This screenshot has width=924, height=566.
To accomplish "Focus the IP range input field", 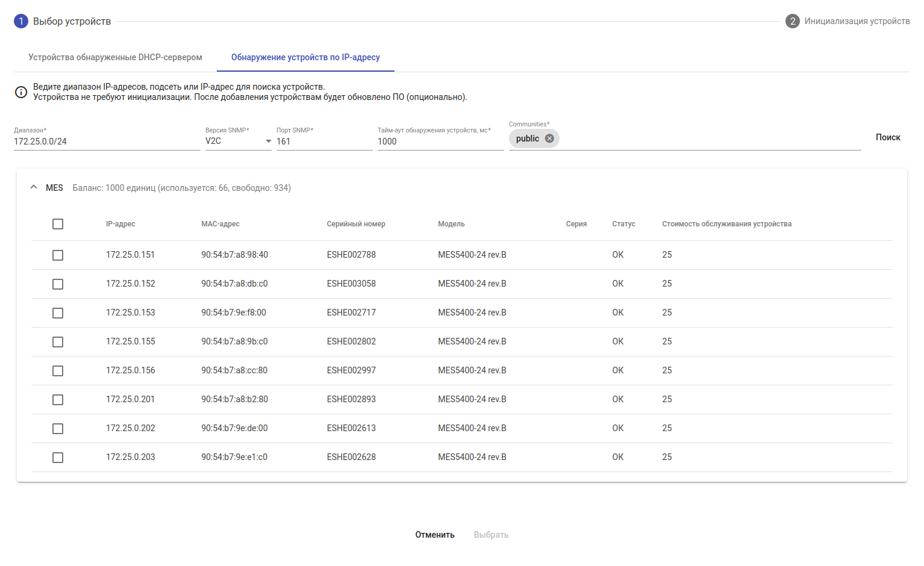I will coord(107,141).
